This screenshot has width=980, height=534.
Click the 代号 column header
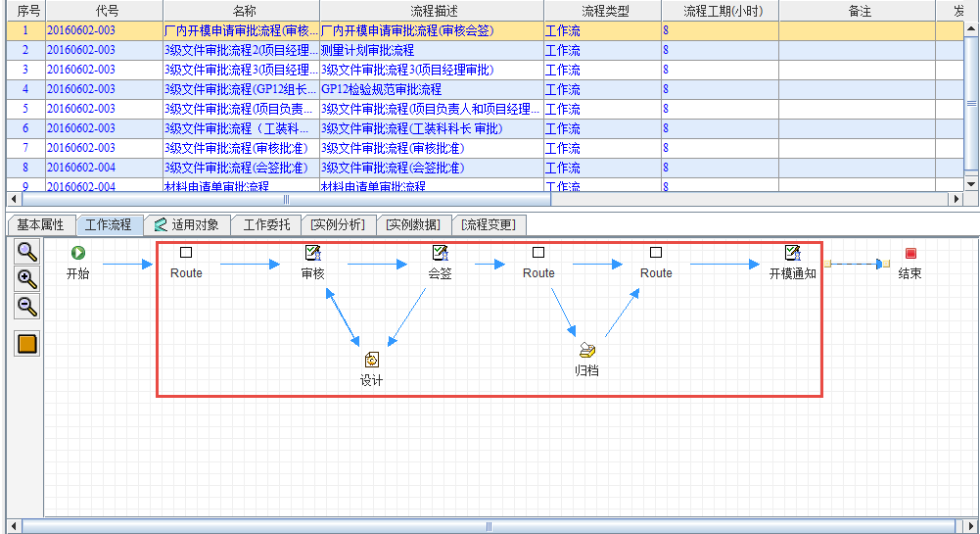point(105,11)
